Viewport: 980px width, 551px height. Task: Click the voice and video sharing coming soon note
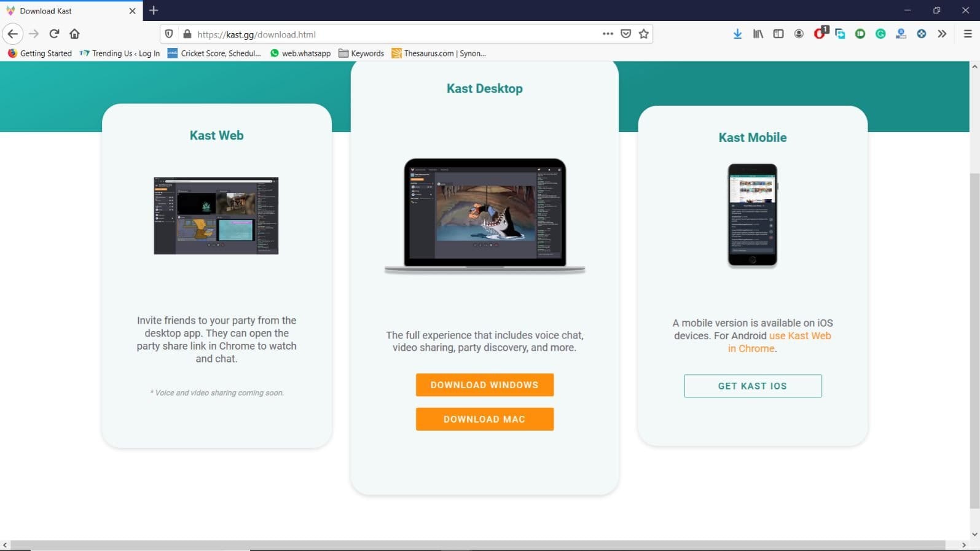217,393
